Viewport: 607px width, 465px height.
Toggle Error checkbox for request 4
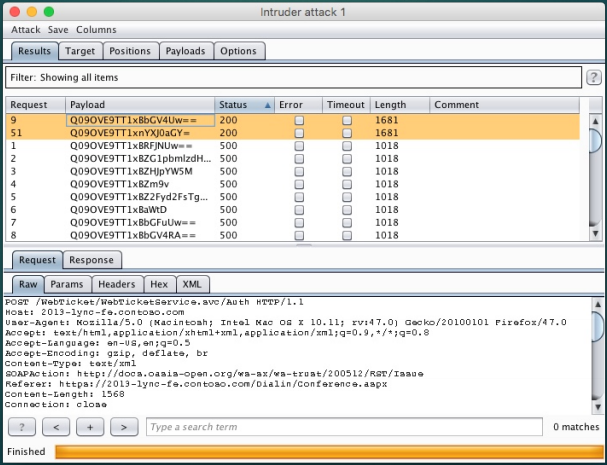(x=299, y=184)
